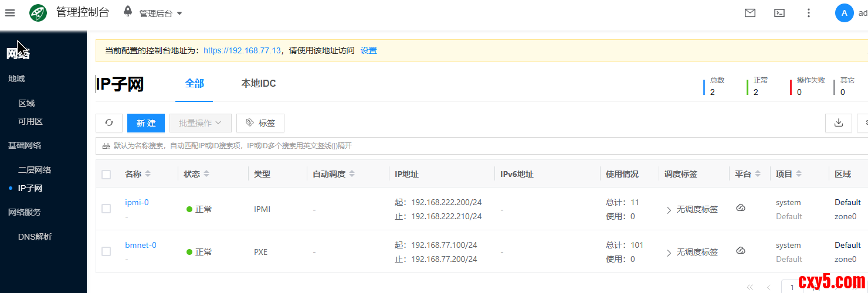Switch to the 全部 tab
The image size is (868, 293).
pos(195,83)
